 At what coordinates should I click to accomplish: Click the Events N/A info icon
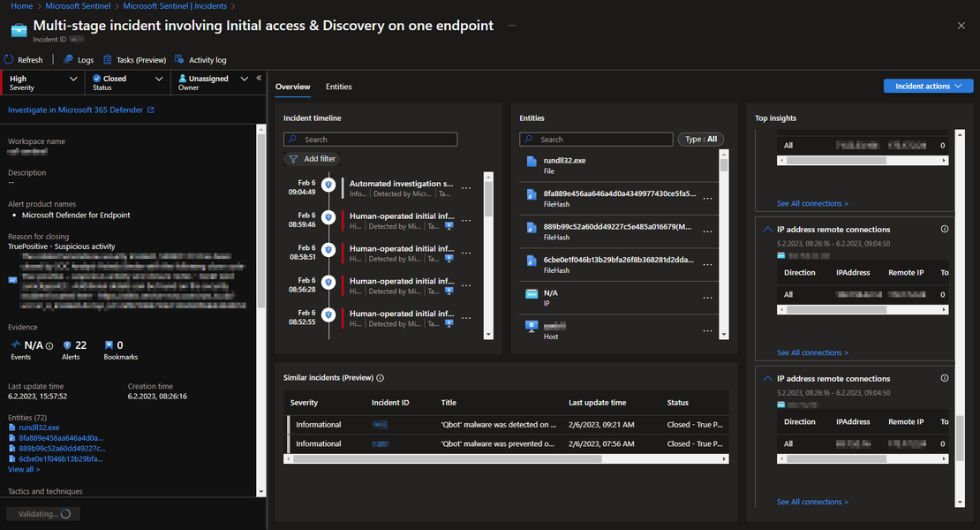49,345
